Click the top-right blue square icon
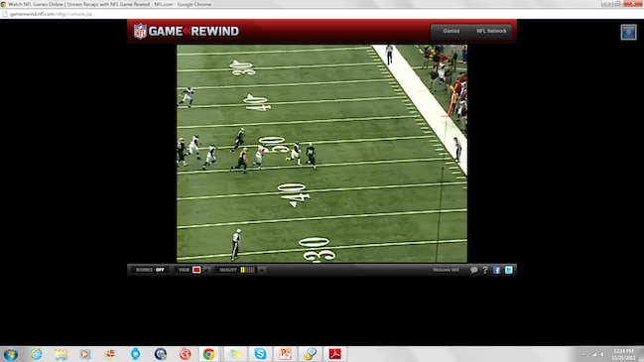The height and width of the screenshot is (362, 644). [x=628, y=32]
